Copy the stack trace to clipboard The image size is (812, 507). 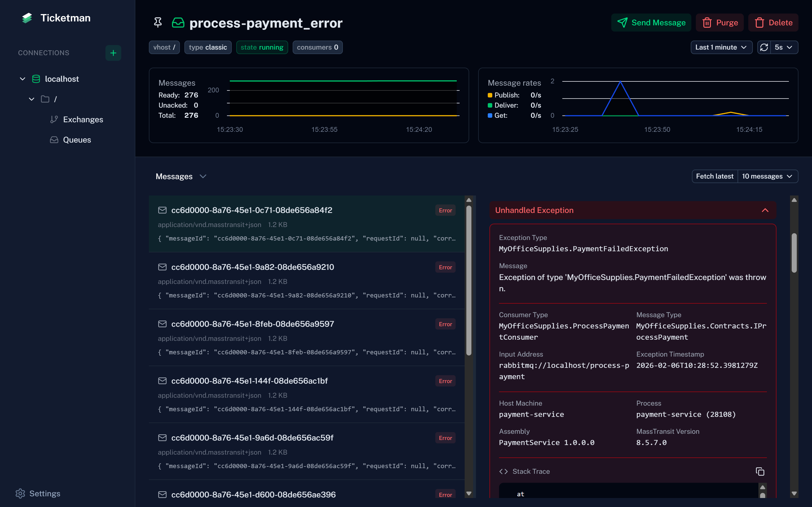(x=760, y=472)
